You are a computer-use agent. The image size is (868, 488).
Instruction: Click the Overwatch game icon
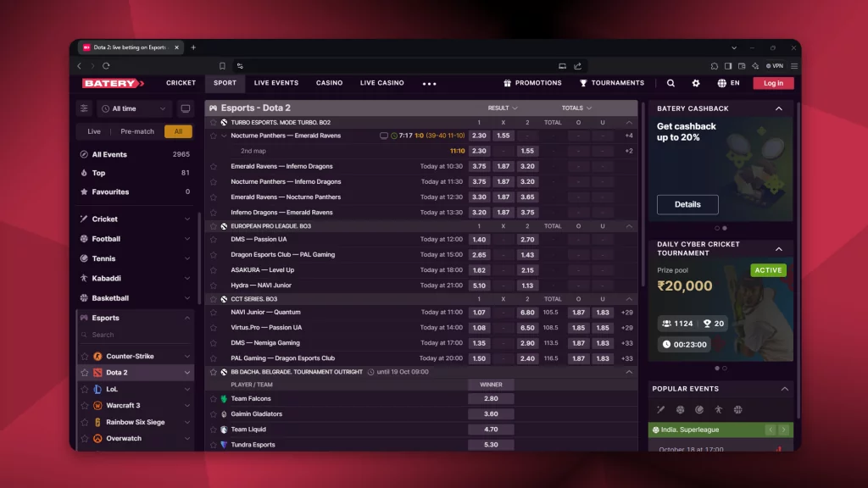click(x=97, y=438)
